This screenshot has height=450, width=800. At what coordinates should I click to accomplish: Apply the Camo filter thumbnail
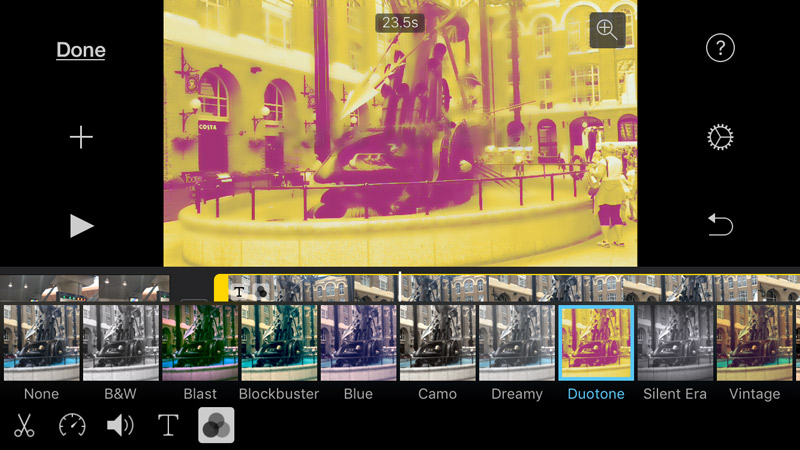(x=437, y=342)
